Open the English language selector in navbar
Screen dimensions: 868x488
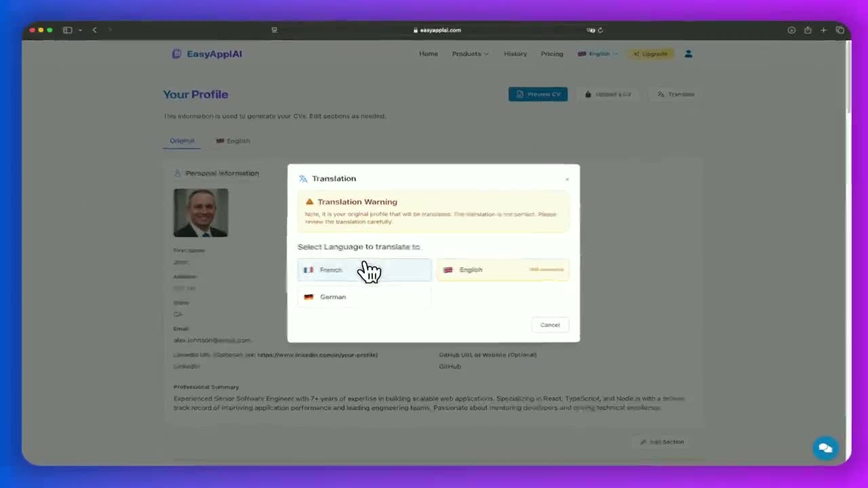(597, 54)
